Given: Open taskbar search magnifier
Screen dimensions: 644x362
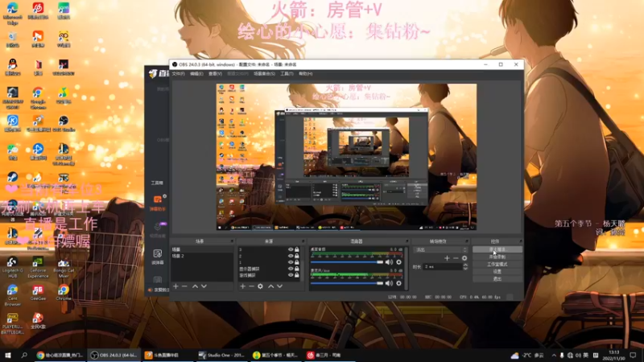Looking at the screenshot, I should click(x=24, y=355).
